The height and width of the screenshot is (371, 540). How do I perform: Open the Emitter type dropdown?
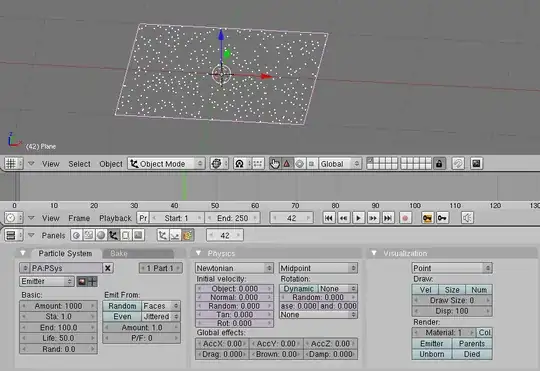47,281
